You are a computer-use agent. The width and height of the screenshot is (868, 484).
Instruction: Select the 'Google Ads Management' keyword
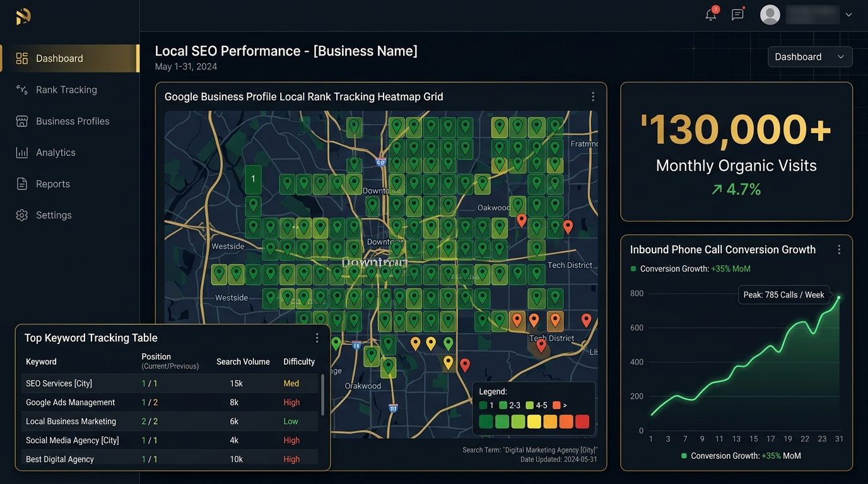coord(71,402)
